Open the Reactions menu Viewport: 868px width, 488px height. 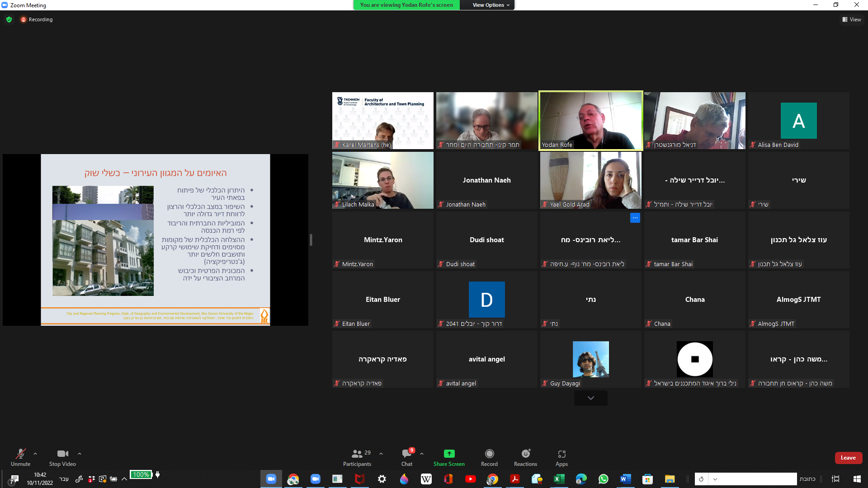point(525,457)
